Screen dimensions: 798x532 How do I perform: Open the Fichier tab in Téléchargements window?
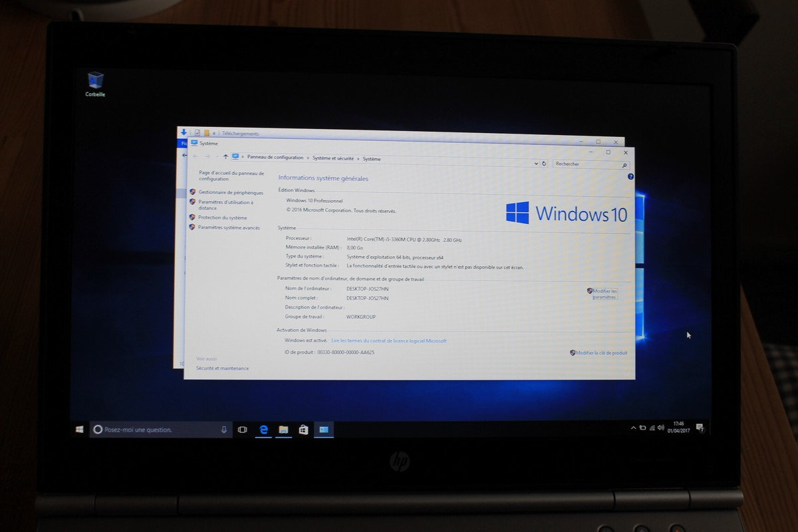tap(184, 143)
